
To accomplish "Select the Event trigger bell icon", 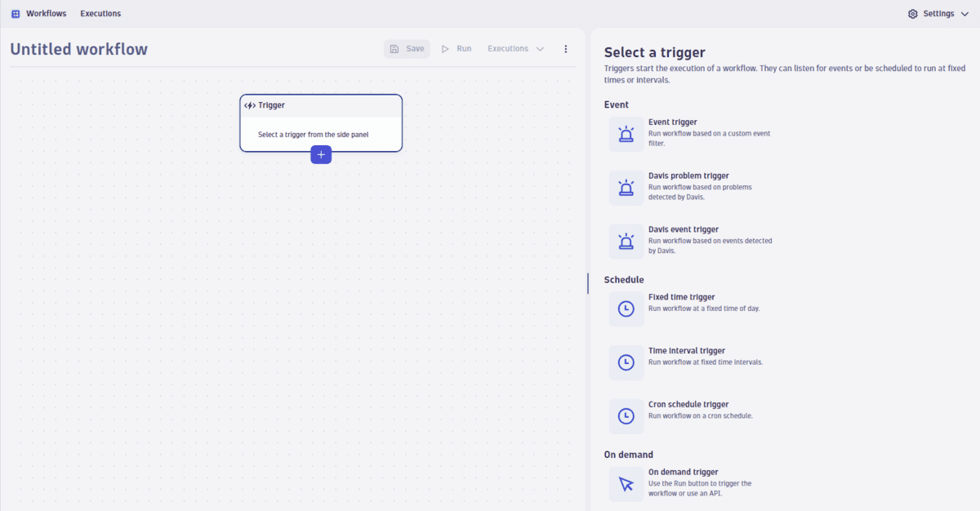I will click(x=626, y=134).
